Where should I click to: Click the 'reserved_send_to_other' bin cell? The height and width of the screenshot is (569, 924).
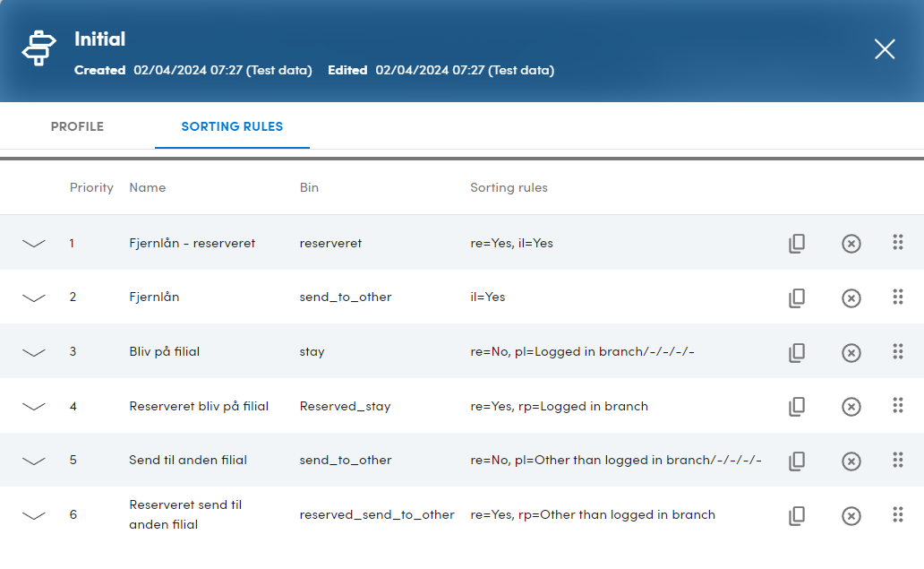pyautogui.click(x=377, y=514)
